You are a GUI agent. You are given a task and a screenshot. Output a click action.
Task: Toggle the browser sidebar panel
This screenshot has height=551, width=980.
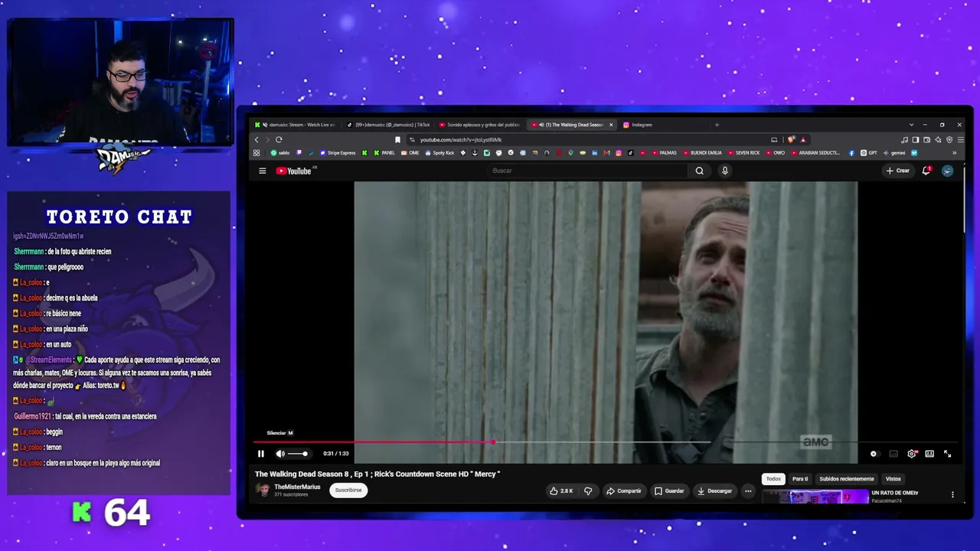(x=916, y=139)
